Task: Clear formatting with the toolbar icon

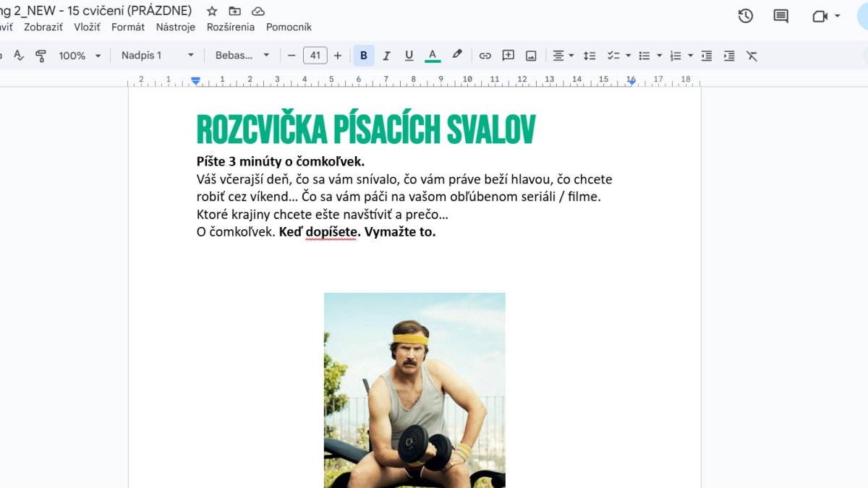Action: tap(752, 56)
